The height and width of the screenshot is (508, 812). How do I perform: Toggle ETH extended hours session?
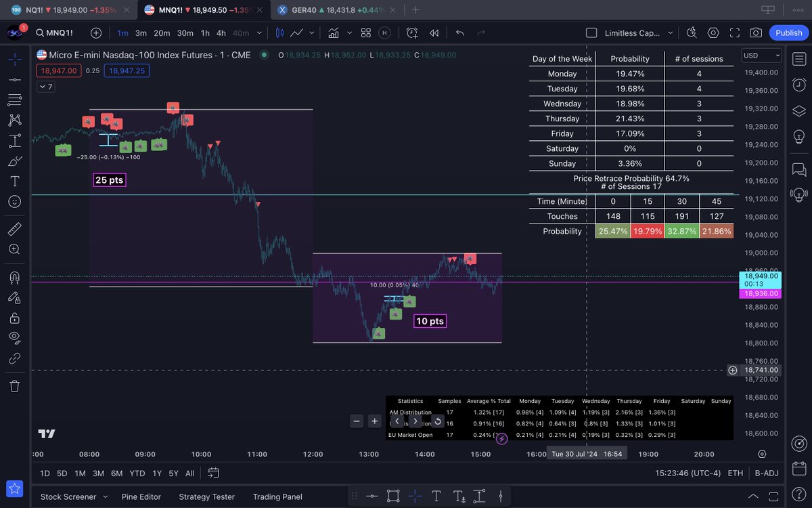coord(736,473)
